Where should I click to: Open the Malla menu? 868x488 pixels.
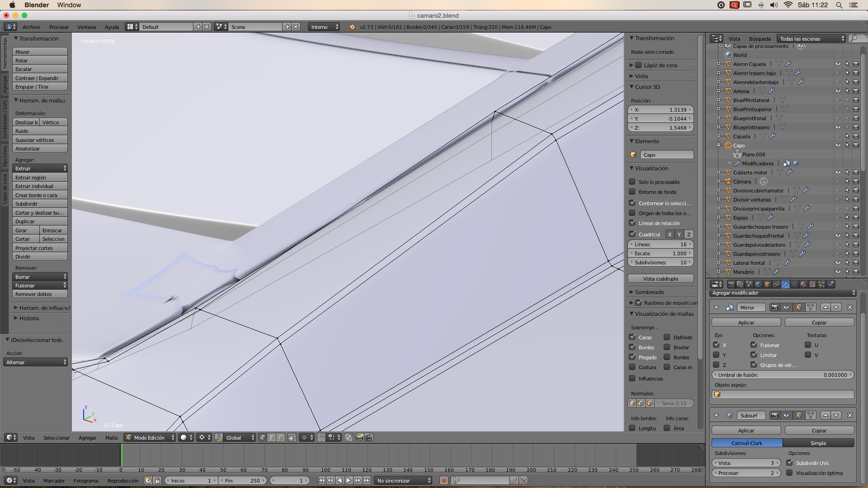tap(111, 437)
